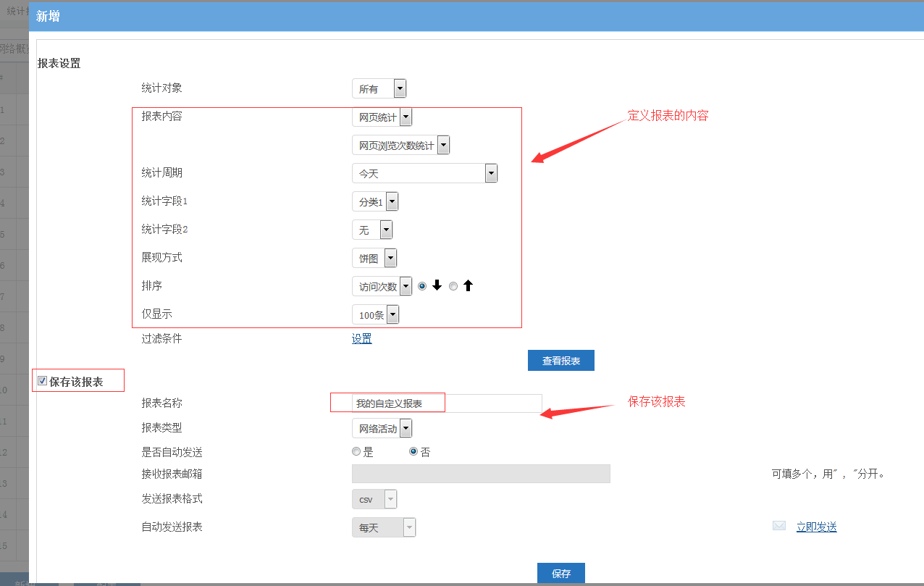Open the 统计对象 dropdown showing 所有
The image size is (924, 586).
coord(379,88)
